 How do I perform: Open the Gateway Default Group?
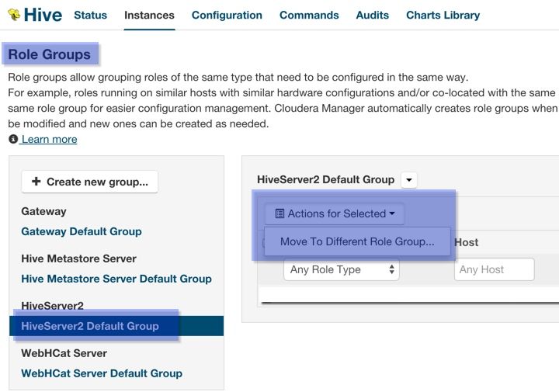(x=82, y=231)
